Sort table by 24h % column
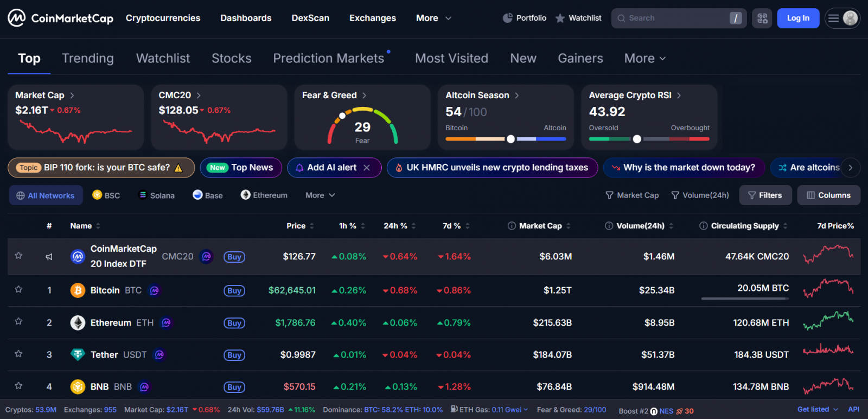Screen dimensions: 868x419 point(400,226)
